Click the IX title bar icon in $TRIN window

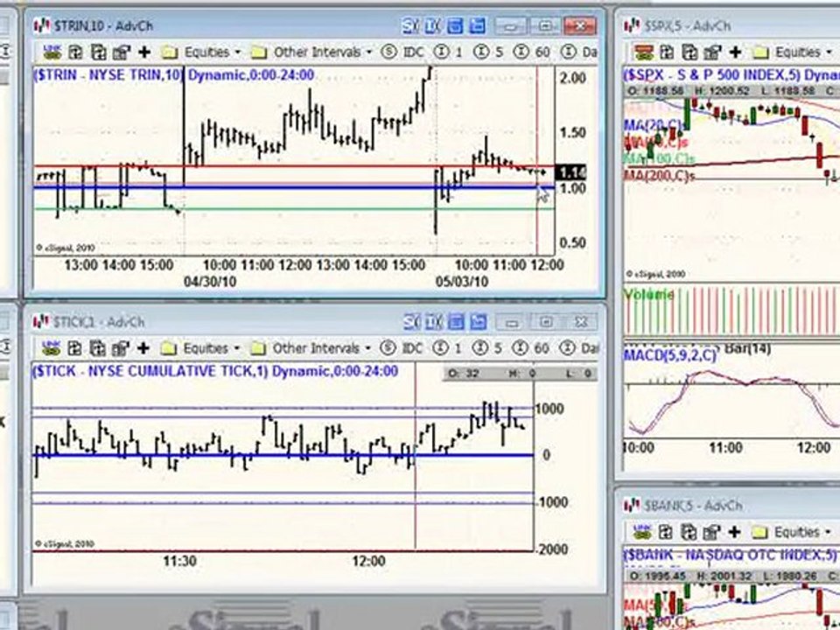click(433, 25)
